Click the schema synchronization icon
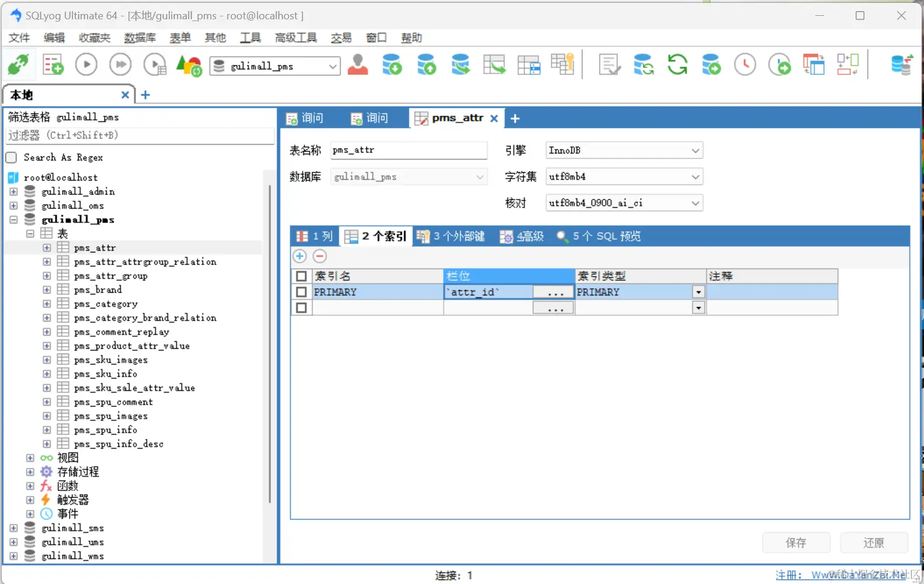The height and width of the screenshot is (584, 924). (460, 64)
